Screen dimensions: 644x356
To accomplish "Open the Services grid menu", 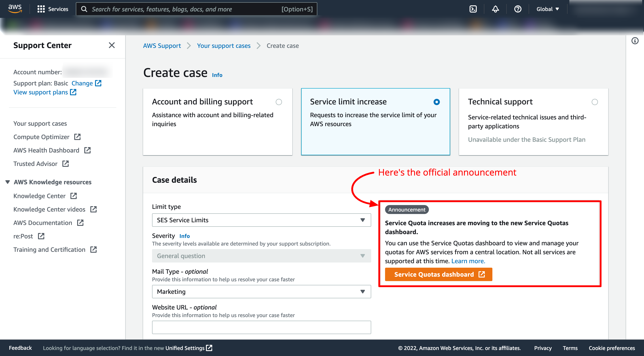I will [53, 9].
